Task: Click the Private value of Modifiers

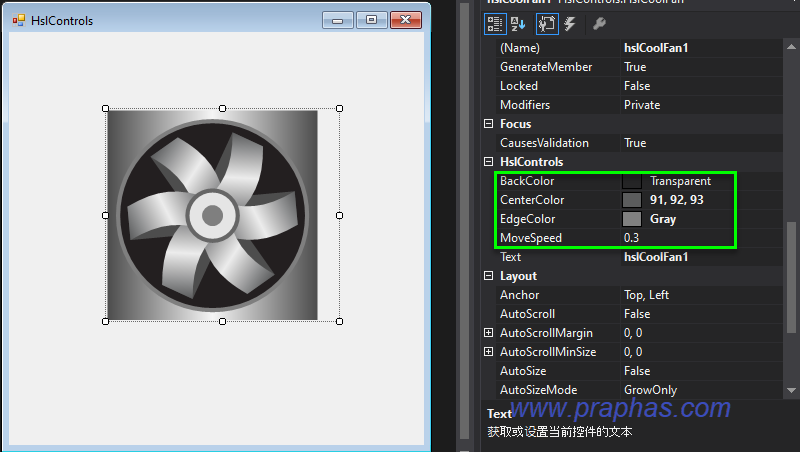Action: click(642, 105)
